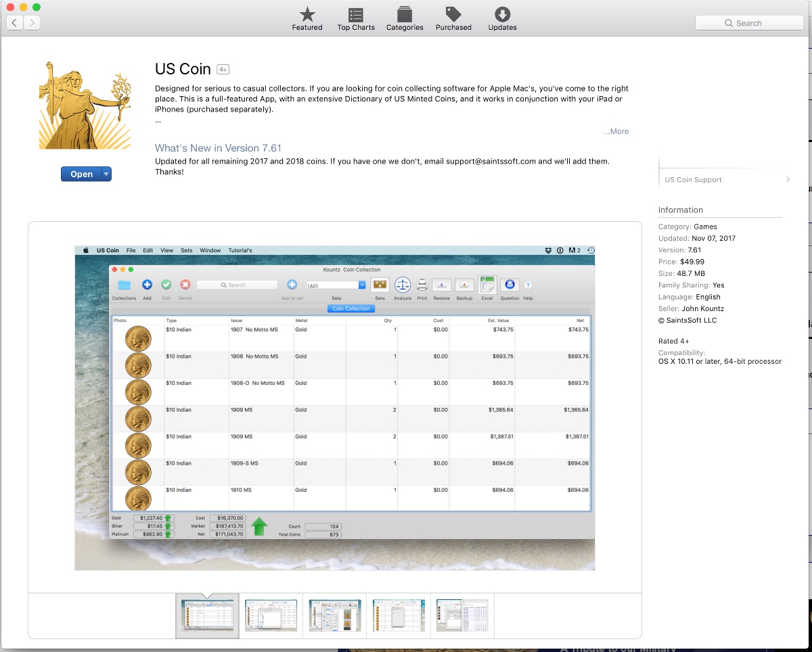The image size is (812, 652).
Task: Click "Price: $49.99" info line
Action: [681, 262]
